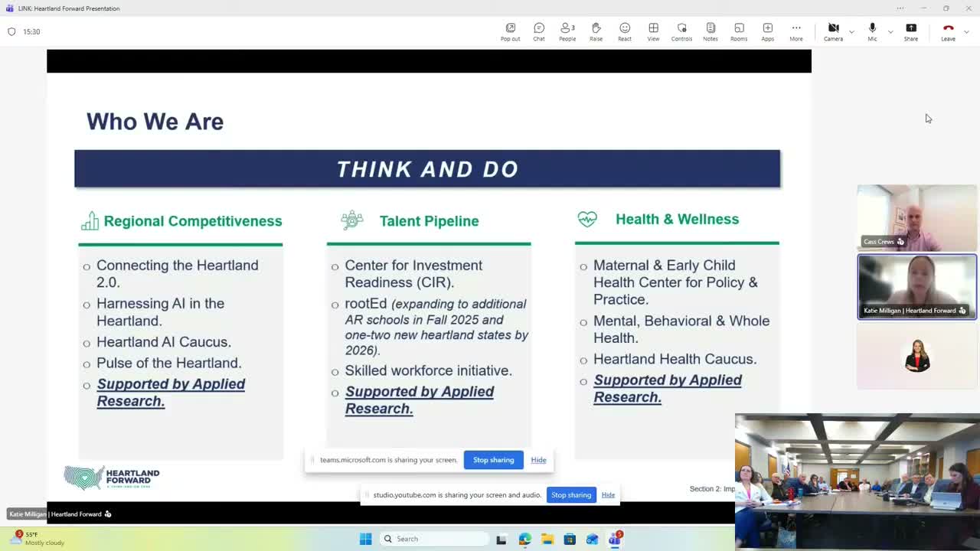Click the "Connecting the Heartland 2.0." bullet
The width and height of the screenshot is (980, 551).
(178, 274)
